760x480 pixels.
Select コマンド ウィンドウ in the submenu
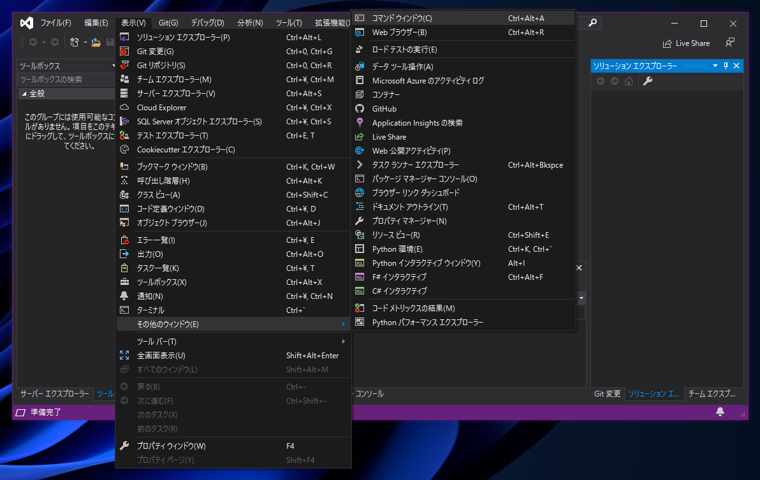coord(463,18)
